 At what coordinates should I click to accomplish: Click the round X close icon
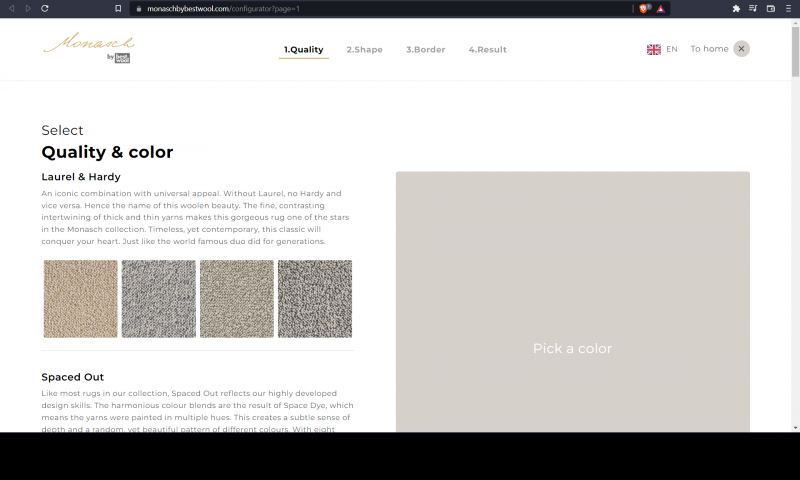(x=741, y=48)
